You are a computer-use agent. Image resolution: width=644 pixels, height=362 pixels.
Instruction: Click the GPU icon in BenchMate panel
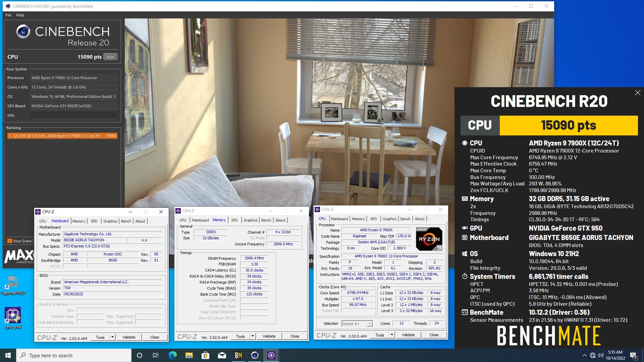coord(465,228)
